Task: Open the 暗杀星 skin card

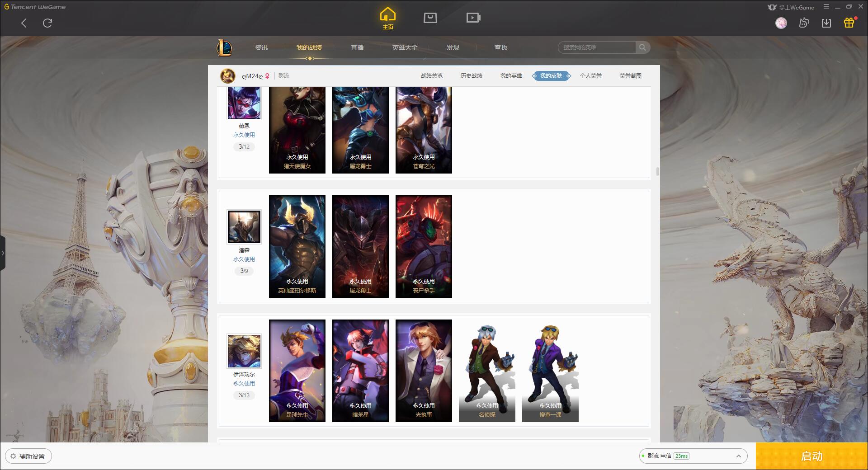Action: tap(360, 371)
